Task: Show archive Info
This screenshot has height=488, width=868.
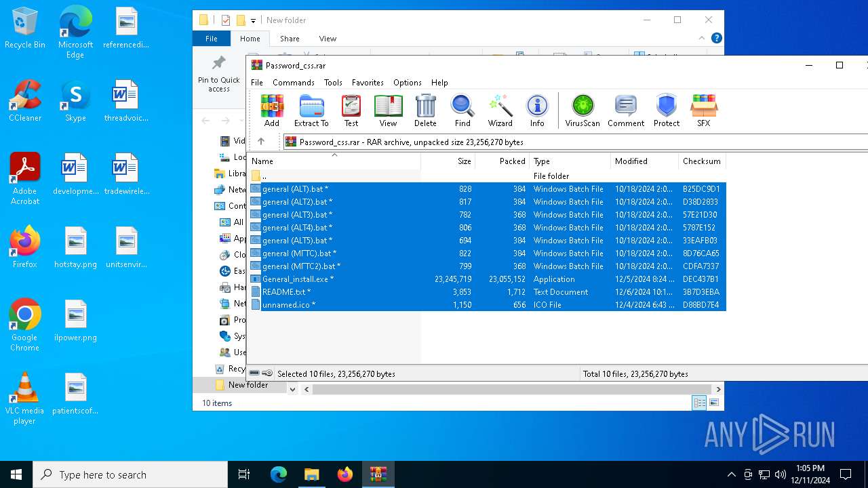Action: coord(537,110)
